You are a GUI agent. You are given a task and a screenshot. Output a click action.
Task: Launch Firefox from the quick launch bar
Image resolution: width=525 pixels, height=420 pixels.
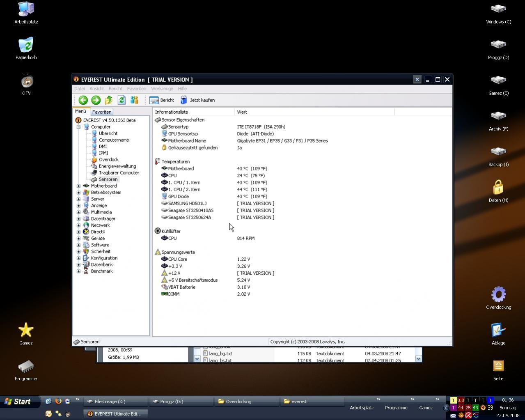pyautogui.click(x=58, y=401)
